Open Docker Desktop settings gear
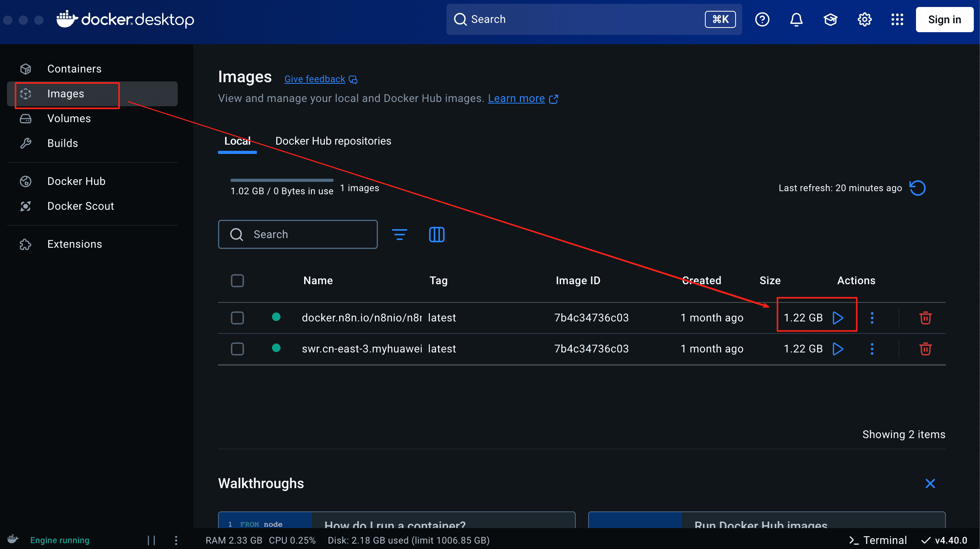The height and width of the screenshot is (549, 980). coord(864,19)
